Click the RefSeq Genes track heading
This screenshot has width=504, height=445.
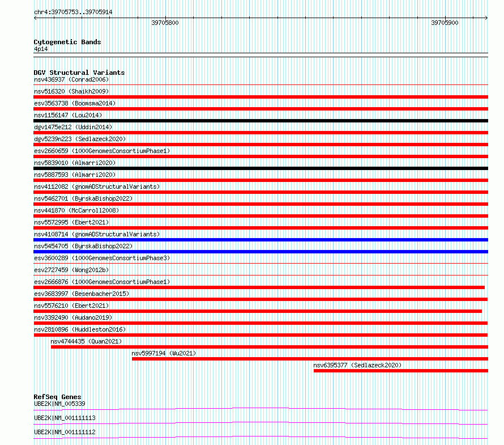tap(57, 397)
